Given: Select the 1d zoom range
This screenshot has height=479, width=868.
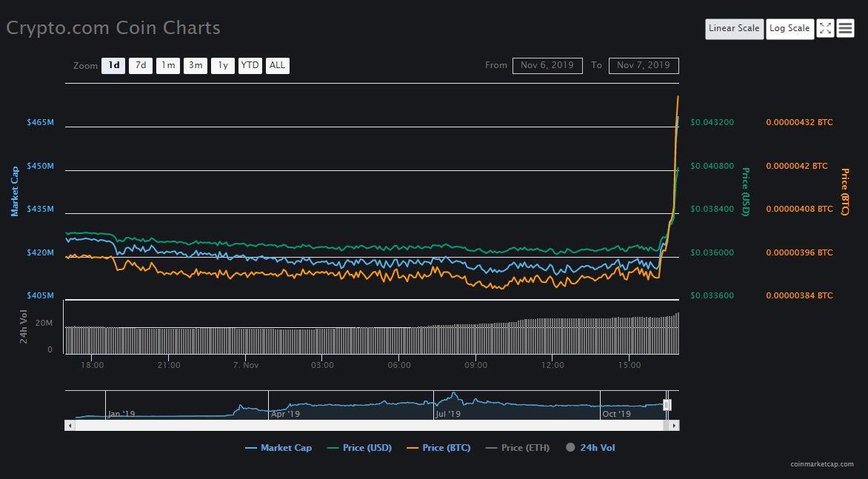Looking at the screenshot, I should pyautogui.click(x=113, y=65).
